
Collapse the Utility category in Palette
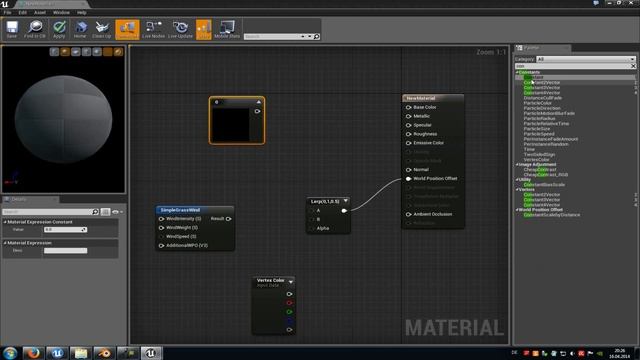pyautogui.click(x=517, y=180)
